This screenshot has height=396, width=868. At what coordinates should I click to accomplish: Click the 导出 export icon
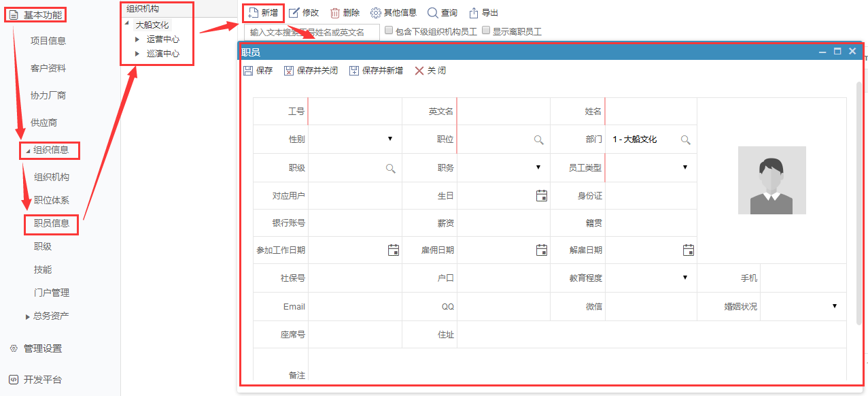point(474,13)
